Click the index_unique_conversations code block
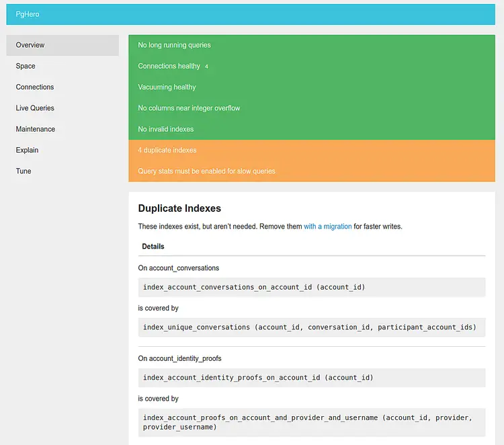Image resolution: width=504 pixels, height=445 pixels. [x=312, y=327]
